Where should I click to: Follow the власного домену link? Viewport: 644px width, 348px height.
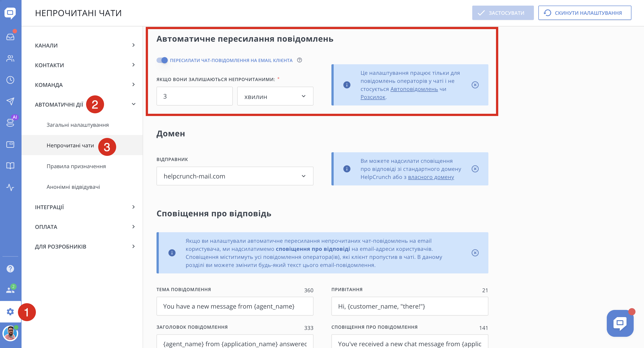coord(431,177)
